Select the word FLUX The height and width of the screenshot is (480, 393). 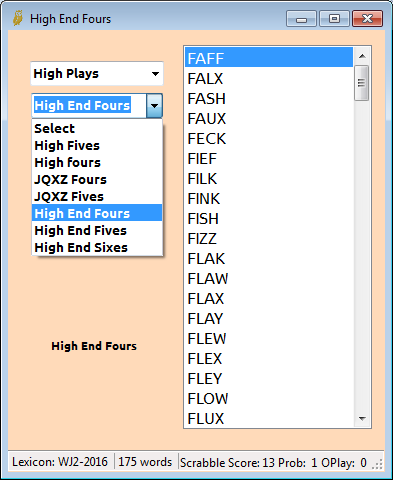[x=269, y=419]
